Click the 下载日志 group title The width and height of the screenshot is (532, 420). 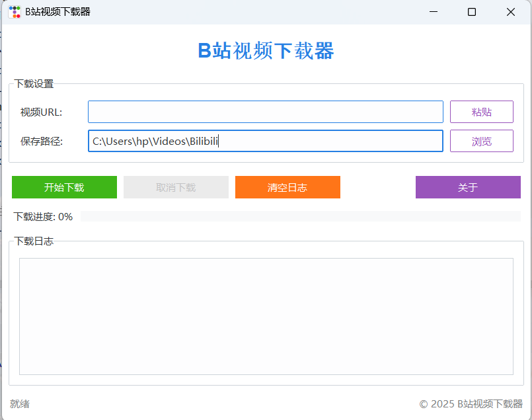click(34, 241)
